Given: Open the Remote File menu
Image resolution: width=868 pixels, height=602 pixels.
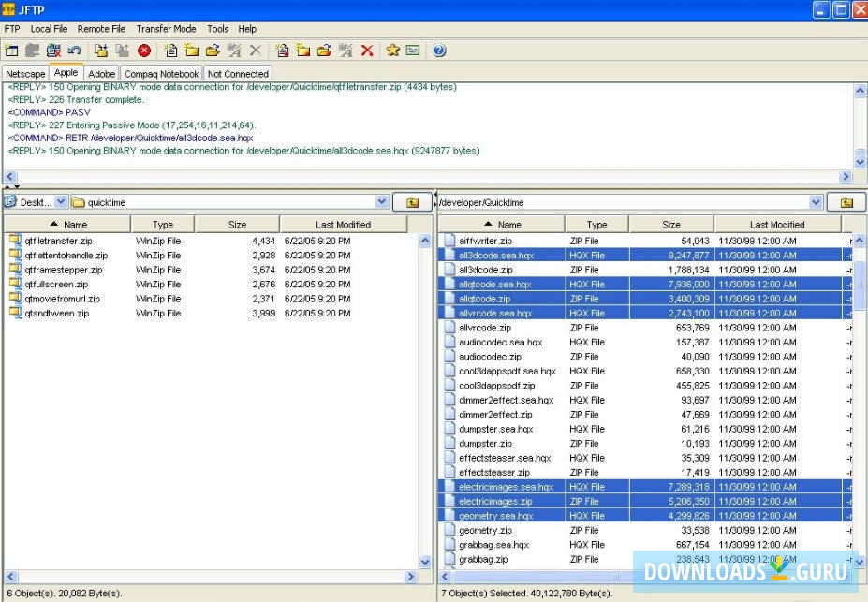Looking at the screenshot, I should point(101,29).
